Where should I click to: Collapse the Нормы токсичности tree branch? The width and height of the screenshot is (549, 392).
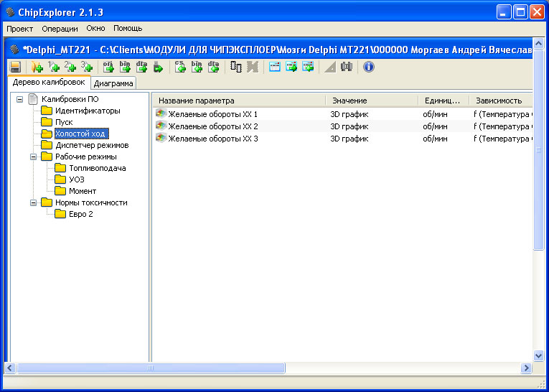[34, 202]
